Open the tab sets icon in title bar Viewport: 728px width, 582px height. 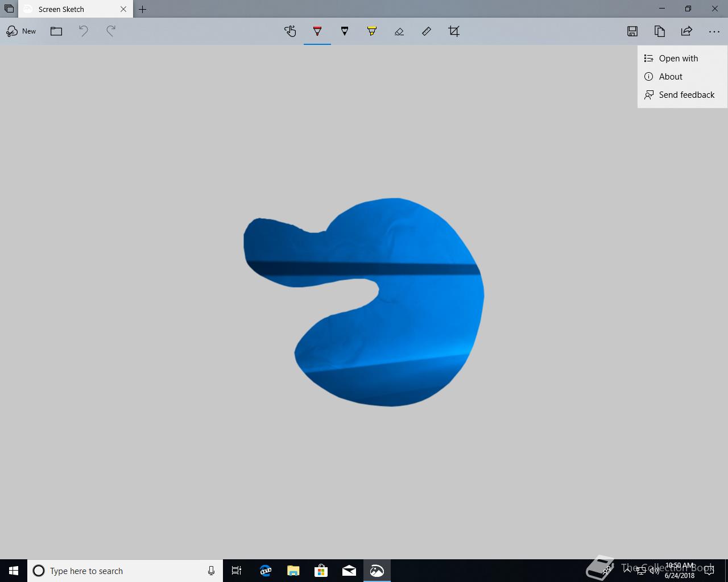click(9, 9)
